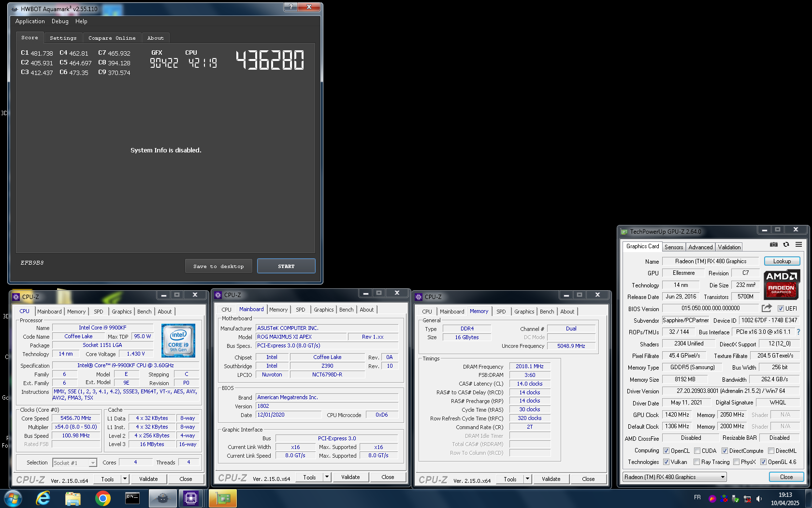
Task: Open Graphics tab in first CPU-Z window
Action: point(121,312)
